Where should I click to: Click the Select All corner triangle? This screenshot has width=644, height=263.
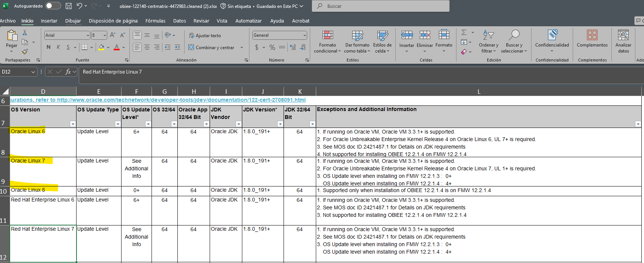click(5, 92)
